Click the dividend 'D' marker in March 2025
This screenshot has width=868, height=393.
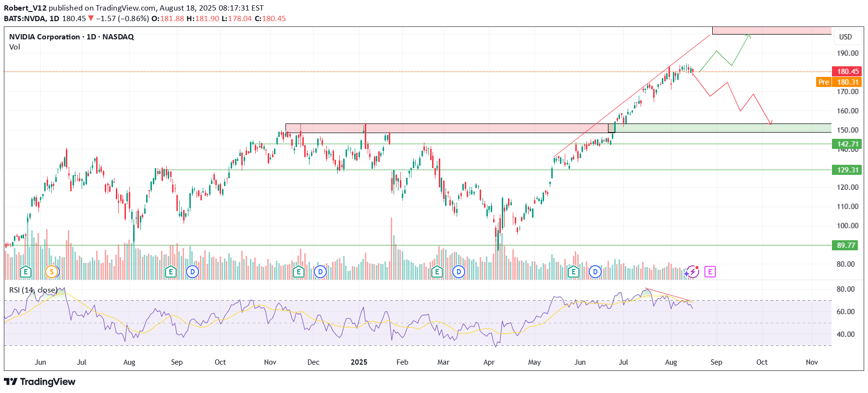click(459, 272)
